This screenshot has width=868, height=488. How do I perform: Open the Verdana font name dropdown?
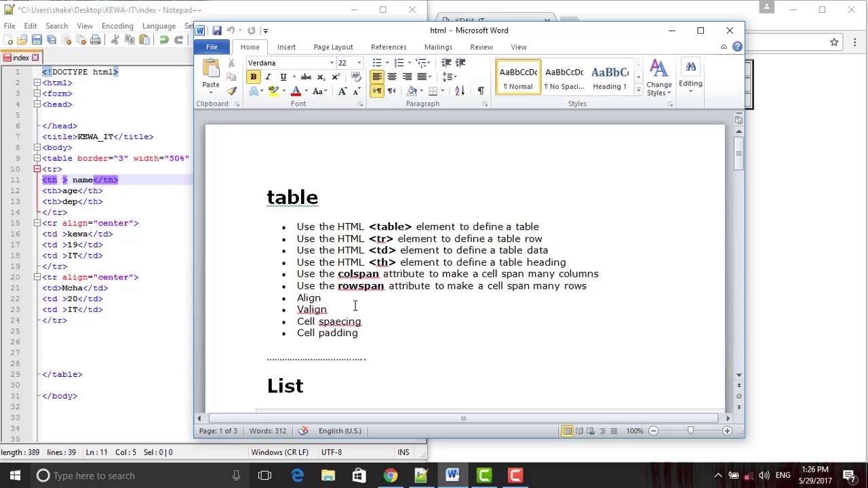click(332, 63)
